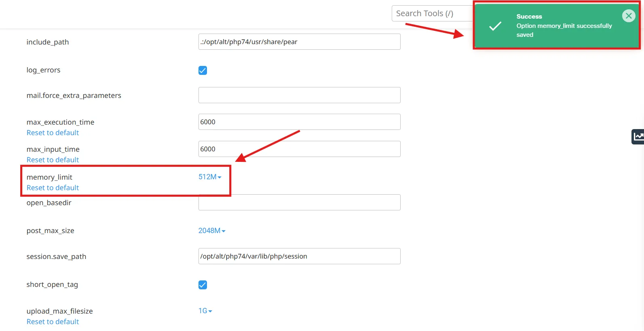
Task: Click the success checkmark icon in notification
Action: point(495,26)
